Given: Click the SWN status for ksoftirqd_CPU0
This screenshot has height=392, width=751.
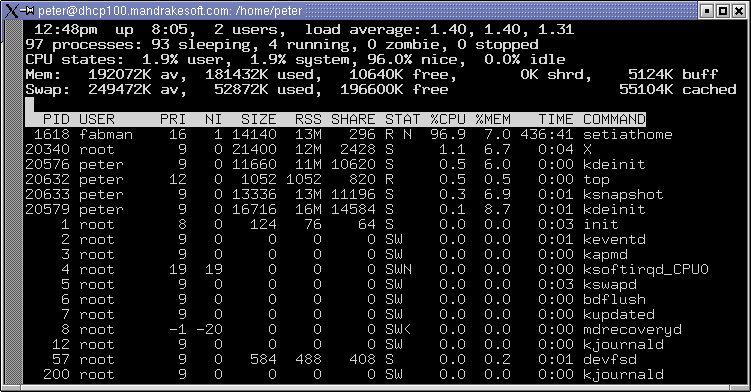Looking at the screenshot, I should [398, 269].
